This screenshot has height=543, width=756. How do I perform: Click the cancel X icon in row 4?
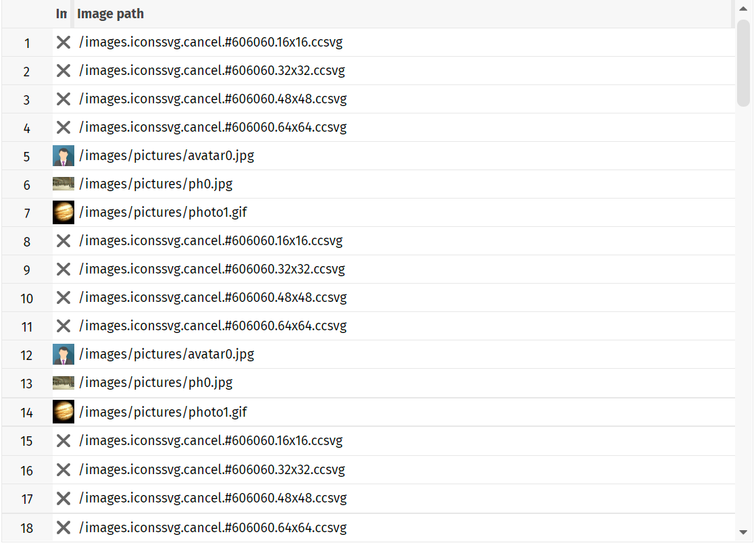coord(64,128)
